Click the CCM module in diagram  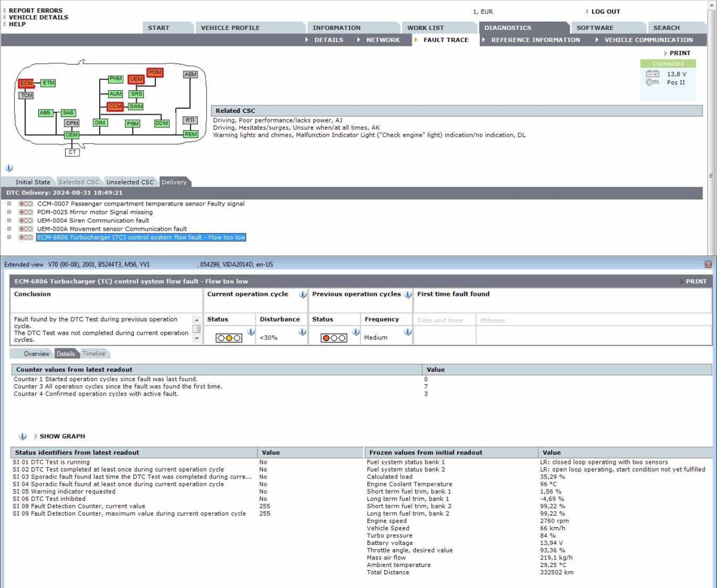[x=115, y=106]
